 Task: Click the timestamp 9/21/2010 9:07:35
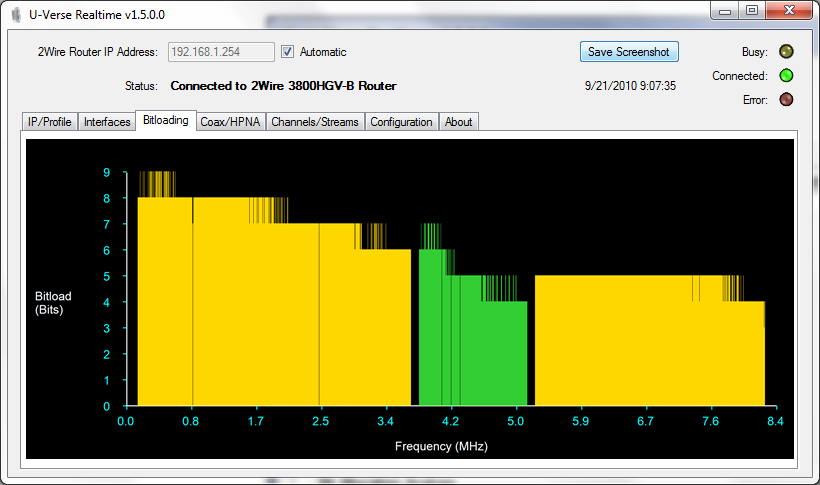630,86
